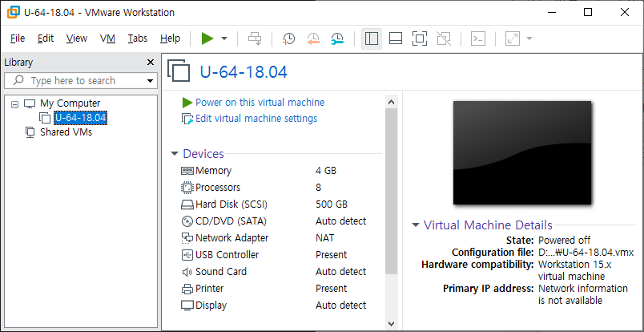This screenshot has width=644, height=332.
Task: Take a snapshot of this virtual machine
Action: coord(288,38)
